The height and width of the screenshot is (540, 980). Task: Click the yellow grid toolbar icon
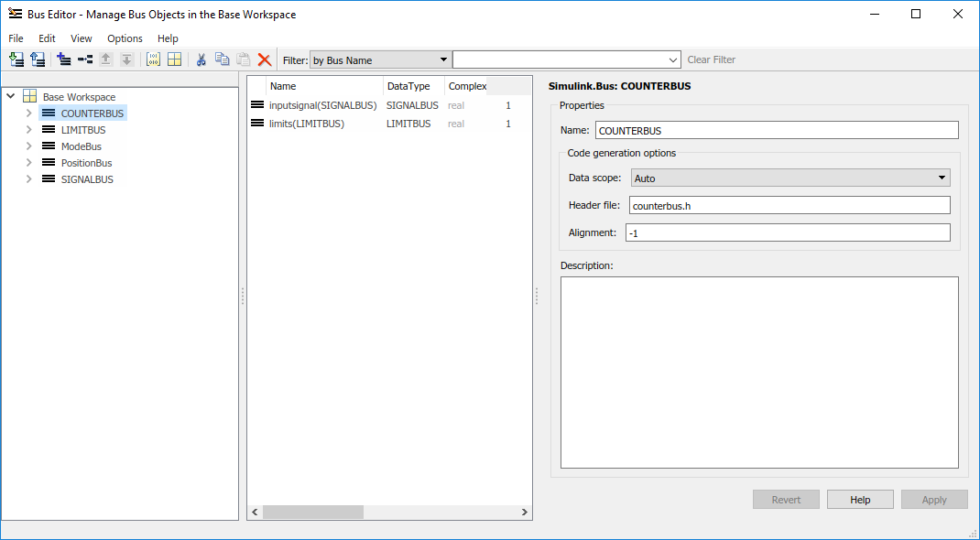(174, 59)
